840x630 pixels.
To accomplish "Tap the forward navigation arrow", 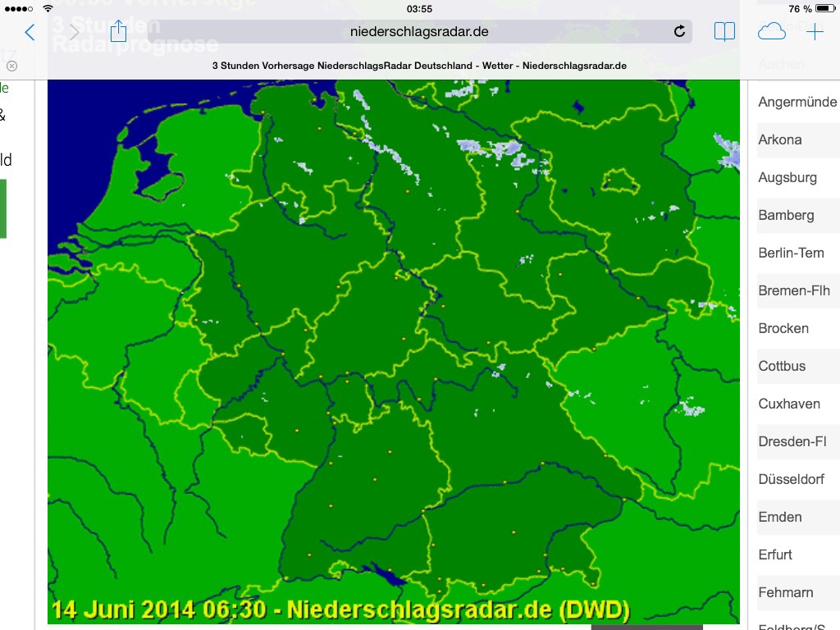I will pyautogui.click(x=74, y=32).
